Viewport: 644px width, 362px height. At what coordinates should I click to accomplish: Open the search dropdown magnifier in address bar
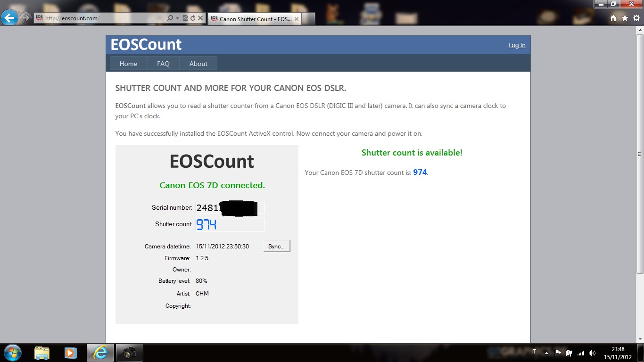[x=170, y=18]
